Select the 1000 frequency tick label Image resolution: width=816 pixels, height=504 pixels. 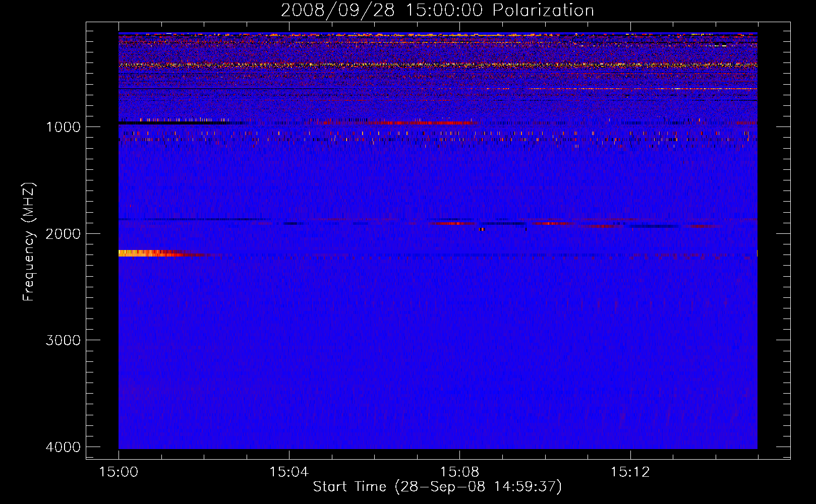point(63,127)
